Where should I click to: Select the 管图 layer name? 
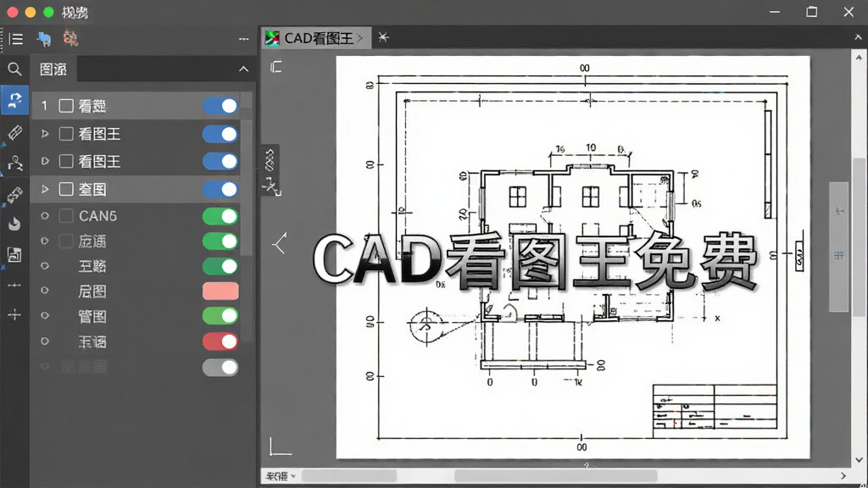[x=92, y=316]
